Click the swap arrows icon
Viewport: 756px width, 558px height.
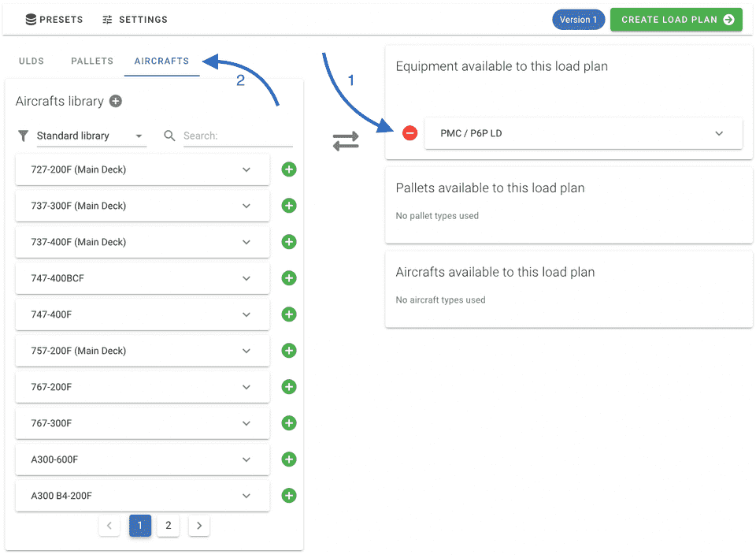(x=346, y=141)
